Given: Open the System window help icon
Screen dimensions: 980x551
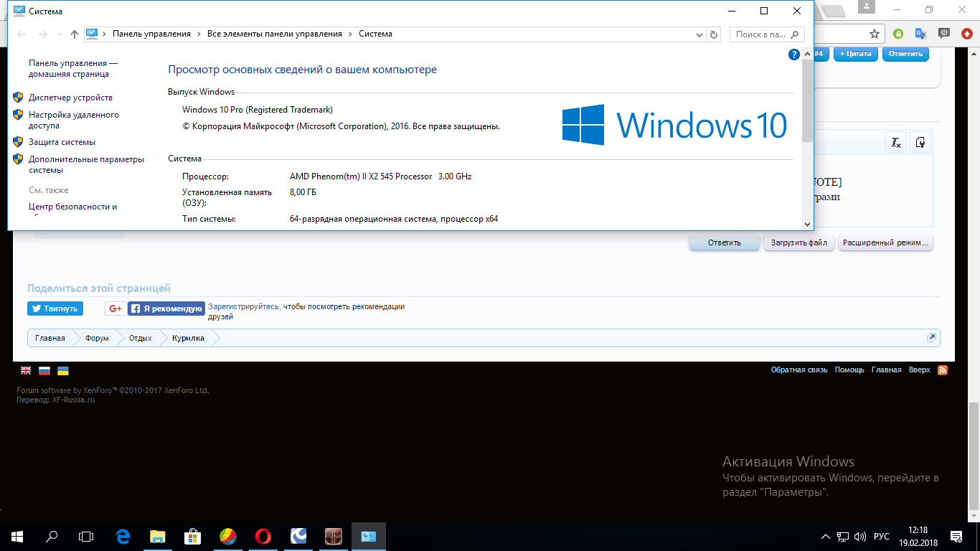Looking at the screenshot, I should 794,55.
